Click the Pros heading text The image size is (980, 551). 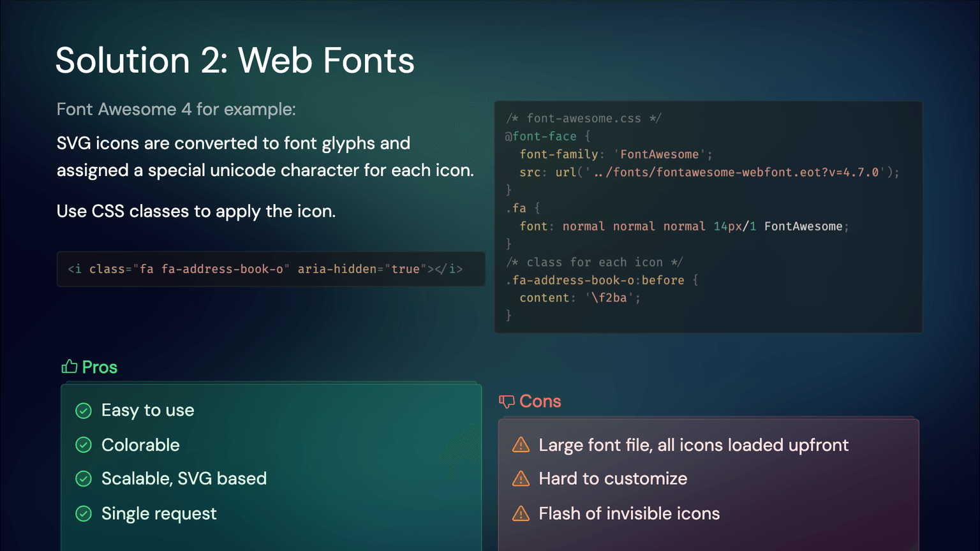(100, 367)
